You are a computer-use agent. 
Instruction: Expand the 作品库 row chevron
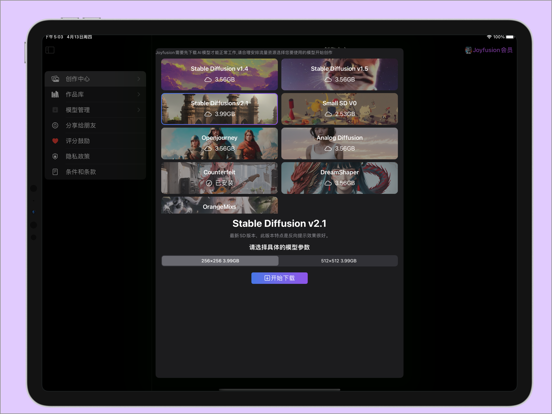click(139, 94)
